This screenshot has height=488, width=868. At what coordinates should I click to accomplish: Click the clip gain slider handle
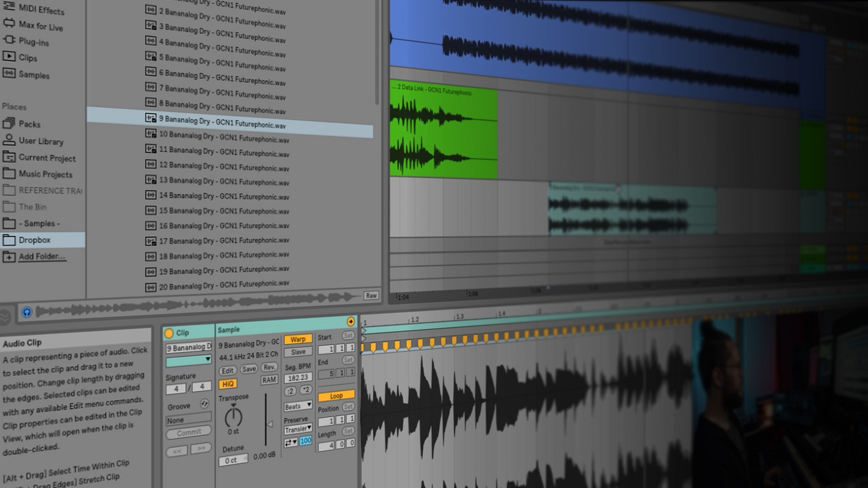point(270,424)
